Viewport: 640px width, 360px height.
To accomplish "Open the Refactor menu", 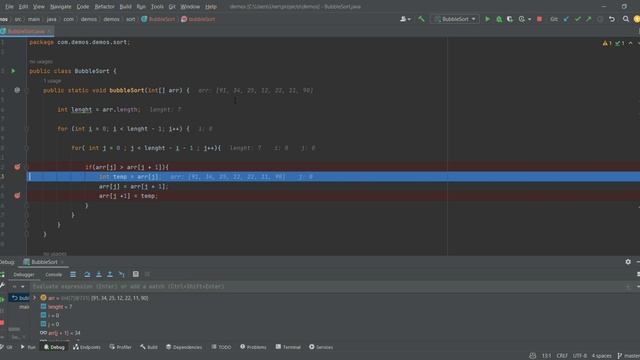I will (x=104, y=7).
